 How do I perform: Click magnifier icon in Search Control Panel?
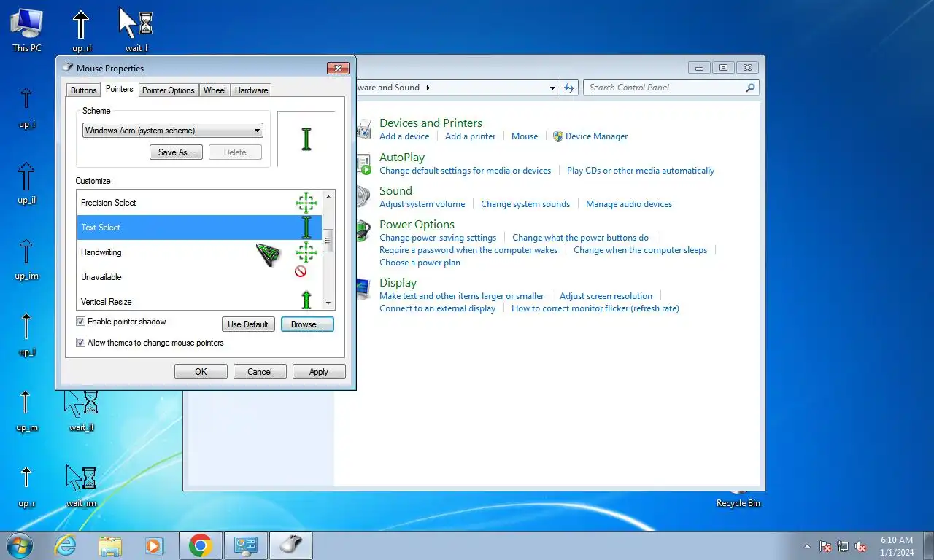(750, 87)
